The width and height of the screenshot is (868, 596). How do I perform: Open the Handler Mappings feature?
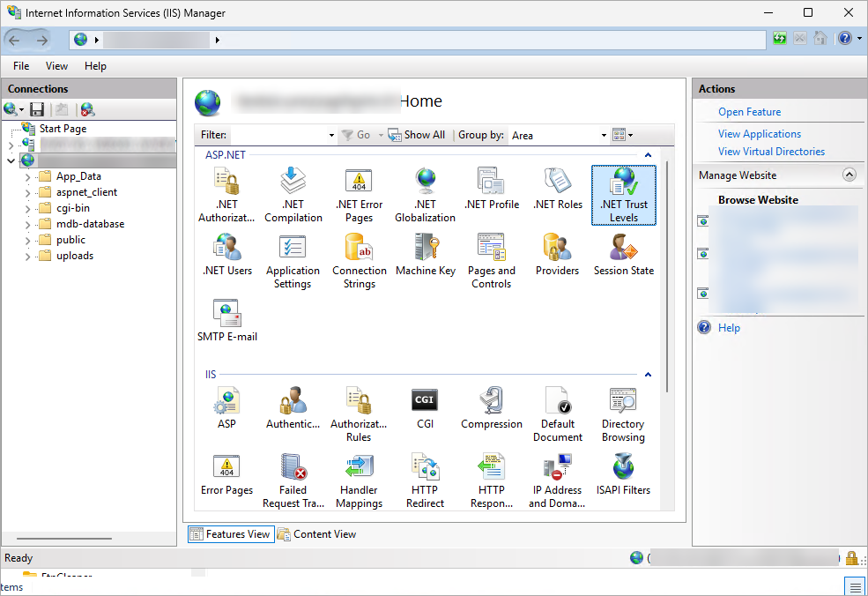(x=359, y=481)
